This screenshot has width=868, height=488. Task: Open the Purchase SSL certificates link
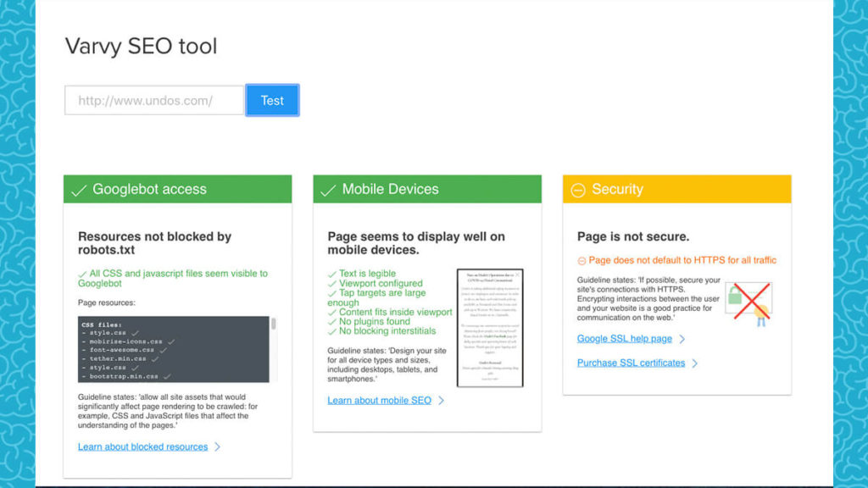click(631, 363)
